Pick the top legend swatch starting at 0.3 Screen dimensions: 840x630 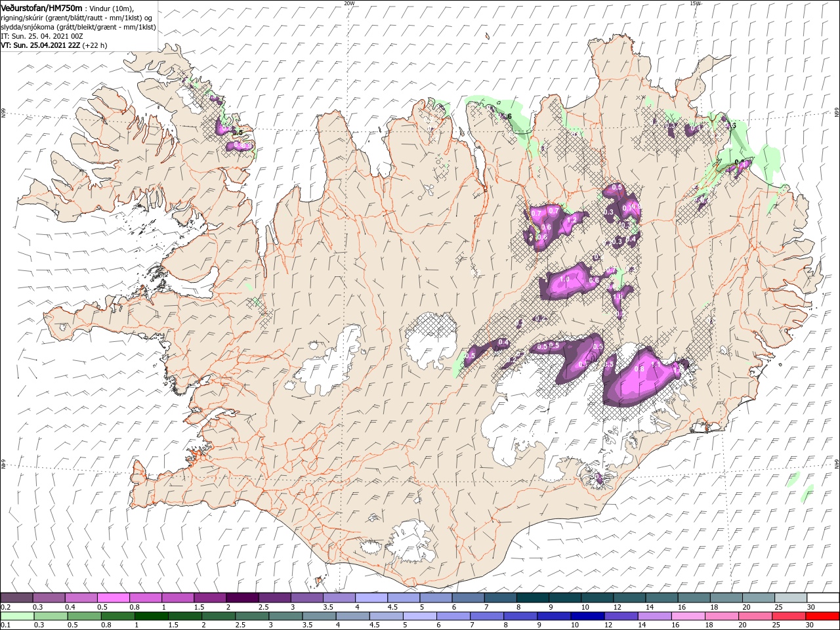click(x=49, y=597)
